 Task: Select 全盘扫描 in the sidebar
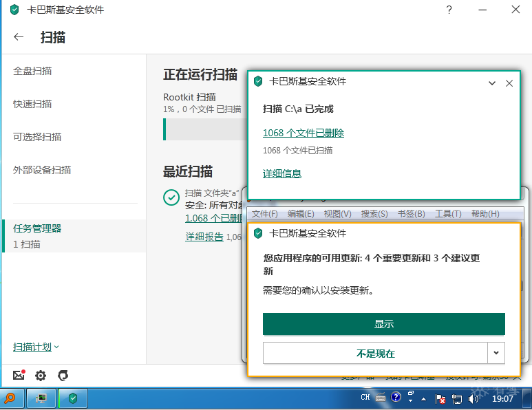[x=32, y=71]
